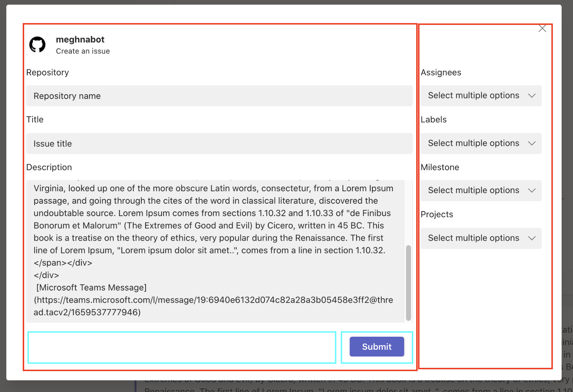Click the dropdown chevron beside Assignees
The width and height of the screenshot is (573, 392).
pos(532,96)
